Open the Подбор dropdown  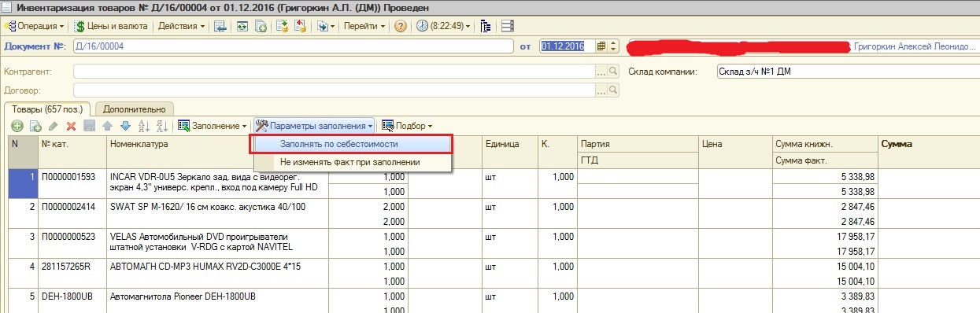[x=407, y=126]
